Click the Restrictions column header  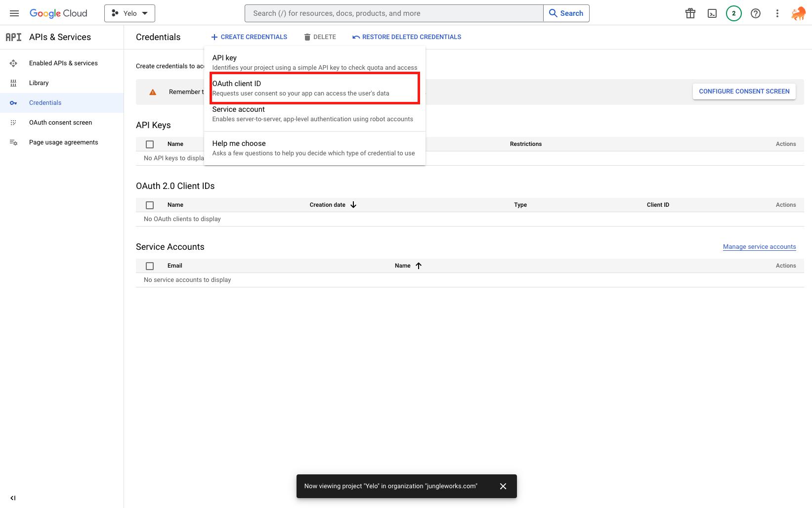pos(526,144)
